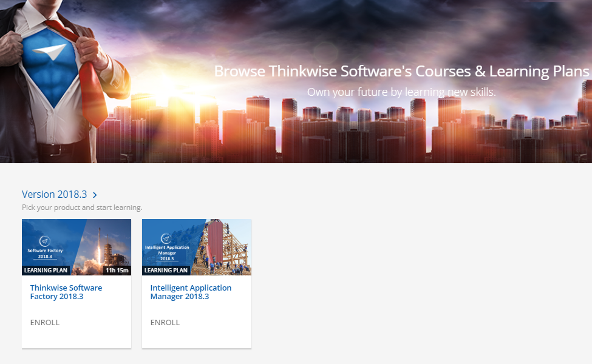This screenshot has width=592, height=364.
Task: Click 'Own your future by learning new skills.'
Action: pyautogui.click(x=401, y=92)
